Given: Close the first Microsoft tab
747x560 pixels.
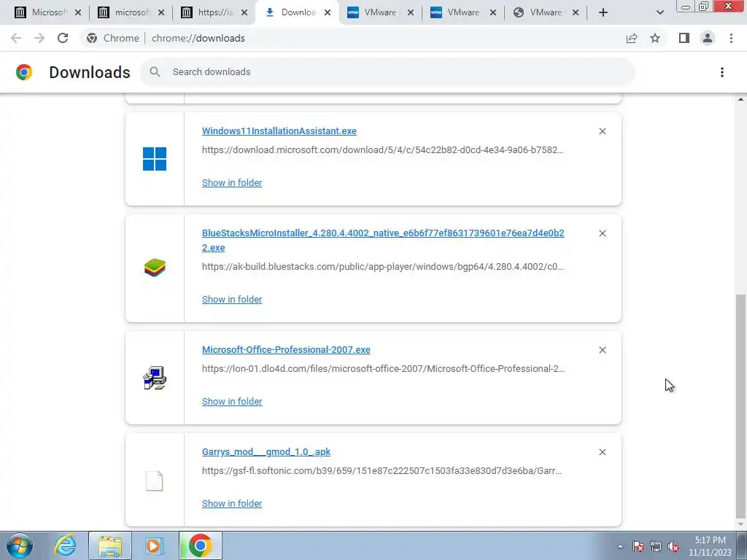Looking at the screenshot, I should (x=78, y=12).
